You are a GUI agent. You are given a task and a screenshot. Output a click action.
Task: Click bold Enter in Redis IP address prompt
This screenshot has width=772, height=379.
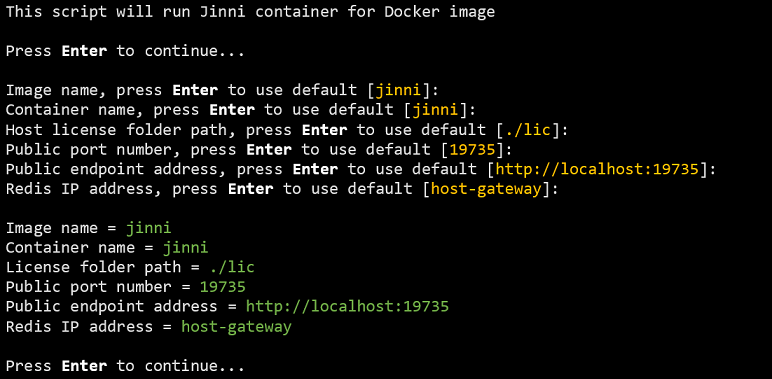[x=251, y=189]
